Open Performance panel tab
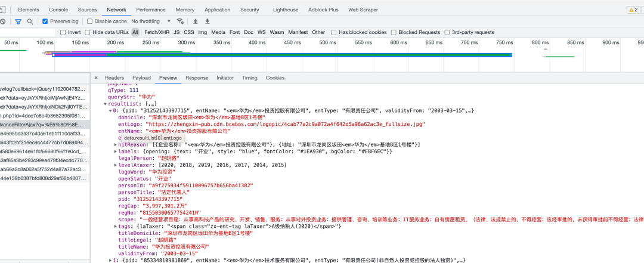 click(x=151, y=10)
